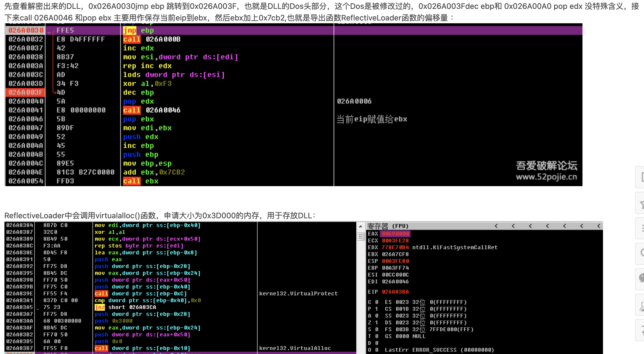Click the highlighted EAX value 00690000

click(x=395, y=234)
